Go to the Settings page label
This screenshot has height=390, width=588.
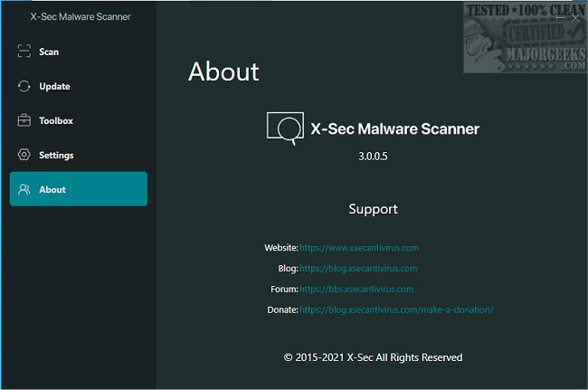coord(56,155)
